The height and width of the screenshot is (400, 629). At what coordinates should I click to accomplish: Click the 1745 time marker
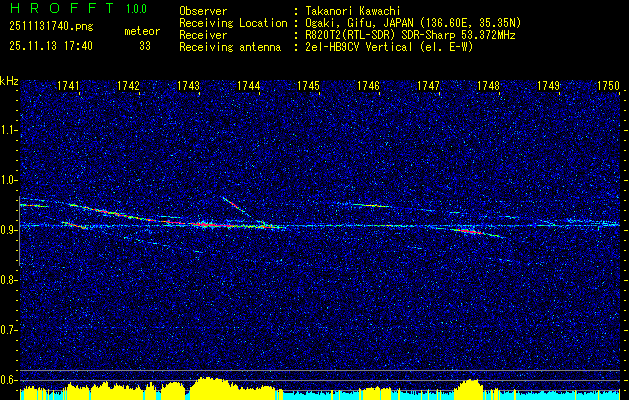[x=308, y=85]
